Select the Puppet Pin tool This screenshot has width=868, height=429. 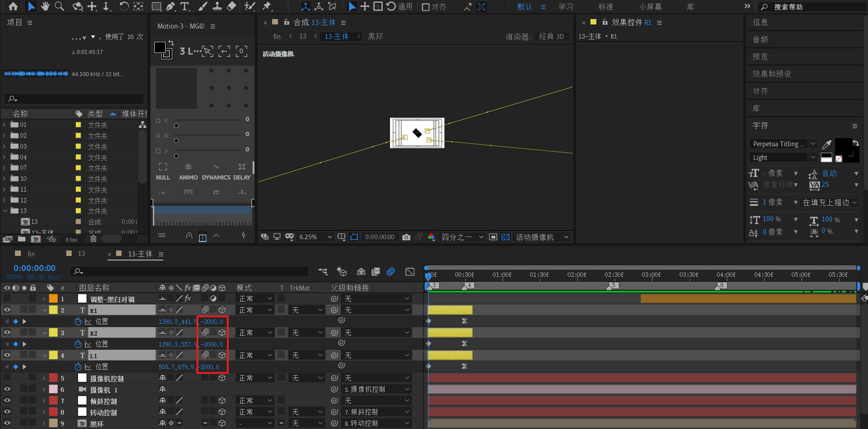pos(267,6)
